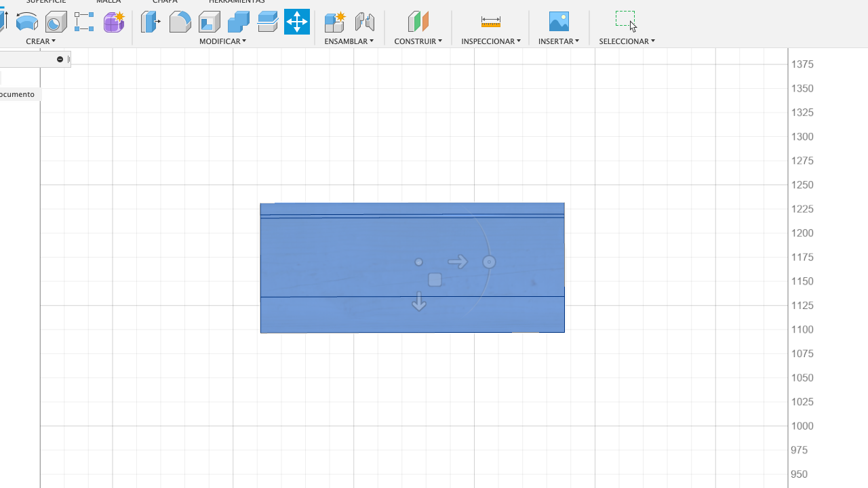The height and width of the screenshot is (488, 868).
Task: Expand the CONSTRUIR dropdown
Action: tap(418, 41)
